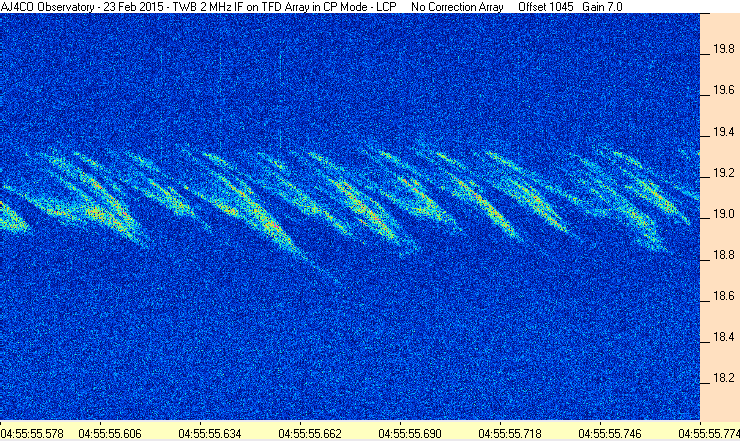
Task: Click the 19.8 frequency axis label
Action: pos(723,49)
